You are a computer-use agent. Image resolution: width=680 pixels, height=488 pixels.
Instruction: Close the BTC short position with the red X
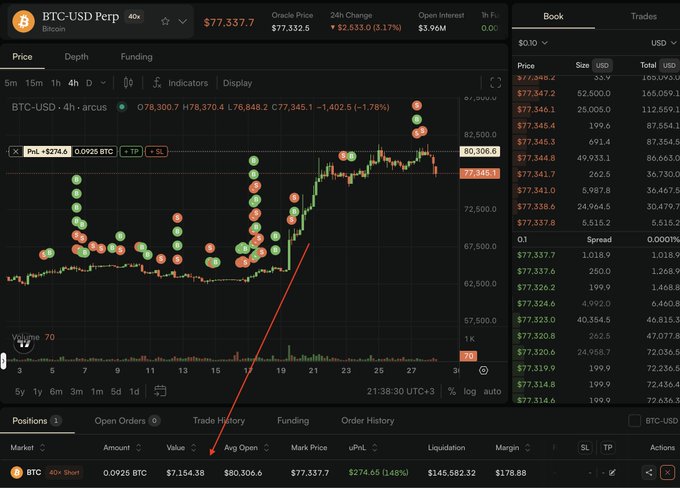click(667, 472)
